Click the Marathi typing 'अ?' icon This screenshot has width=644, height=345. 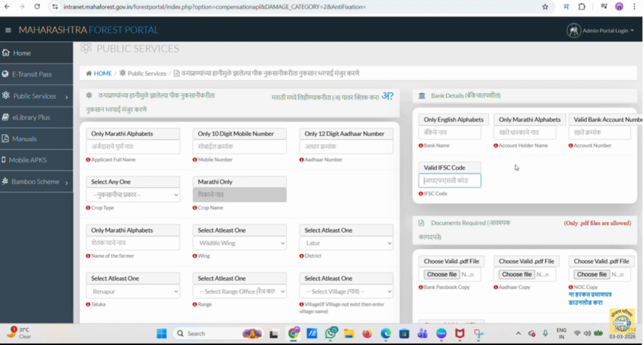(387, 96)
